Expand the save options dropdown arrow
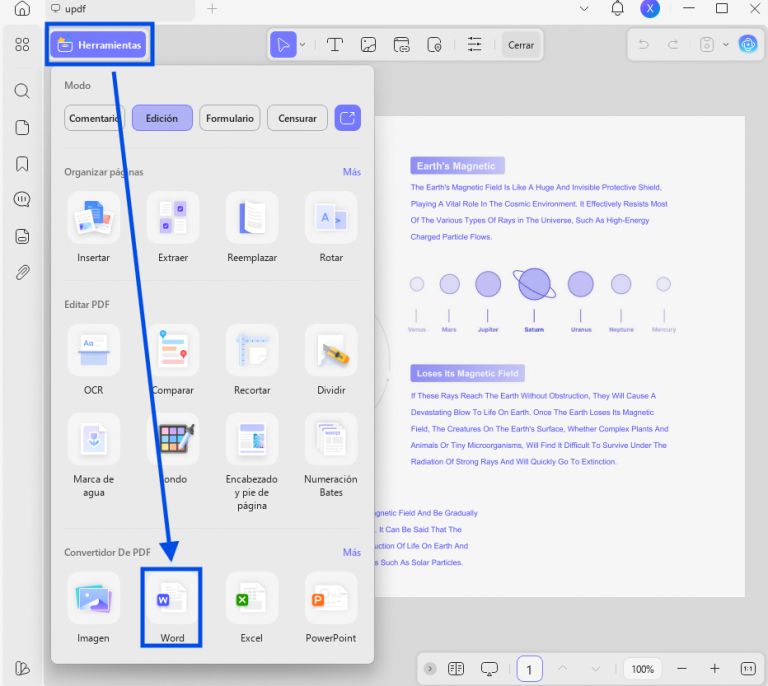This screenshot has height=686, width=768. 726,45
